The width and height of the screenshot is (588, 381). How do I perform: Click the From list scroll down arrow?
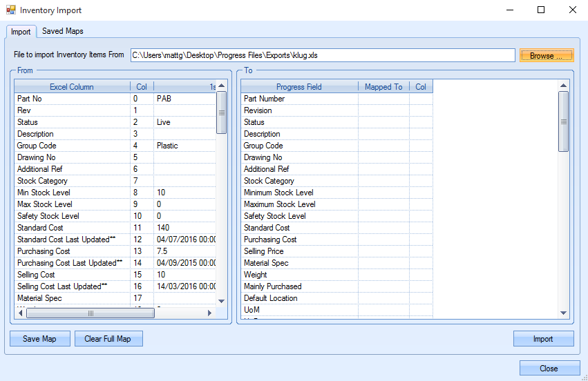coord(222,301)
